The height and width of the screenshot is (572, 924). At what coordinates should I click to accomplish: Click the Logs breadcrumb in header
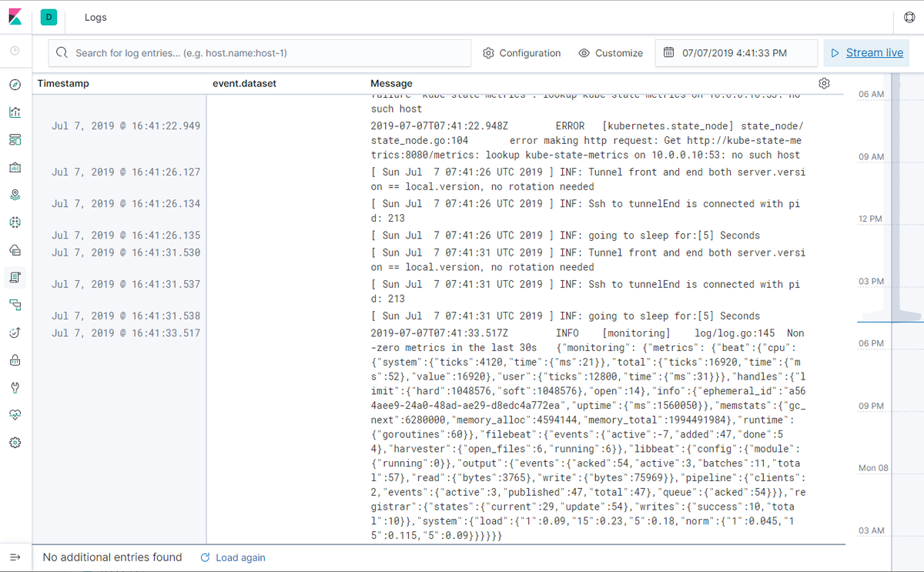click(x=95, y=17)
